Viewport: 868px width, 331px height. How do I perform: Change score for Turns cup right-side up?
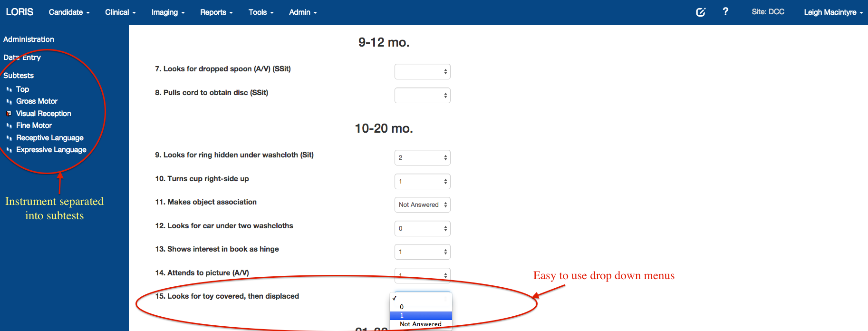point(422,181)
